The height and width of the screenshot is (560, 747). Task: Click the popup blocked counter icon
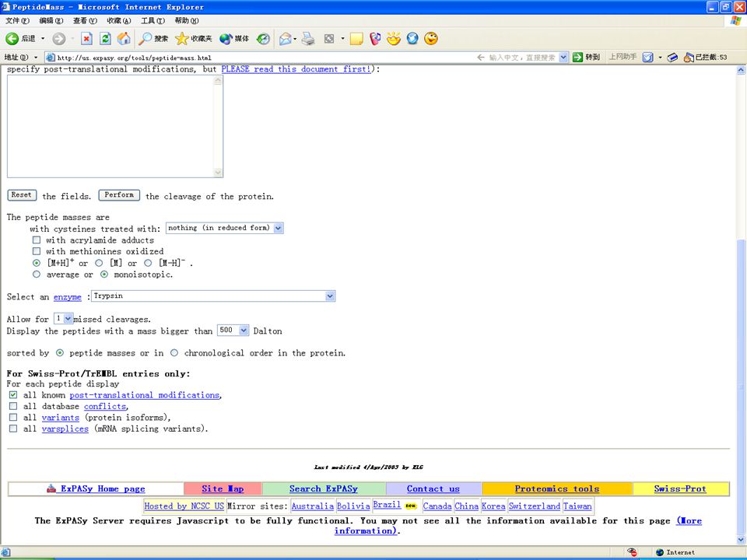689,57
